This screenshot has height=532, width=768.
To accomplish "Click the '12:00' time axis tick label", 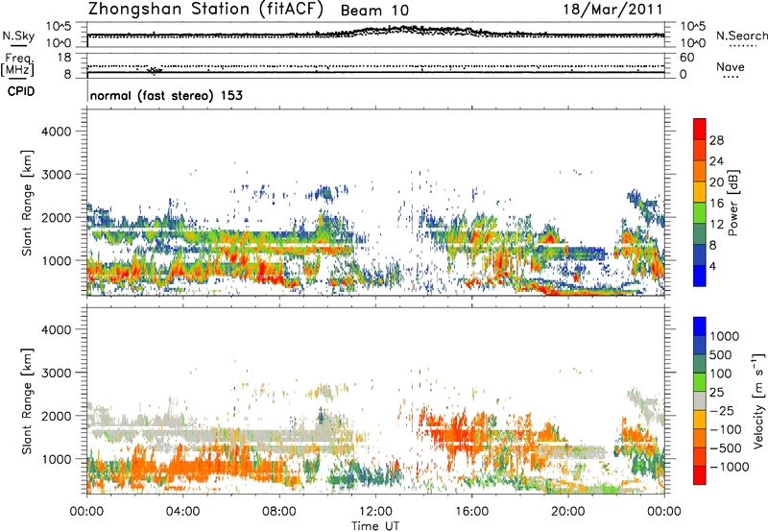I will point(375,512).
